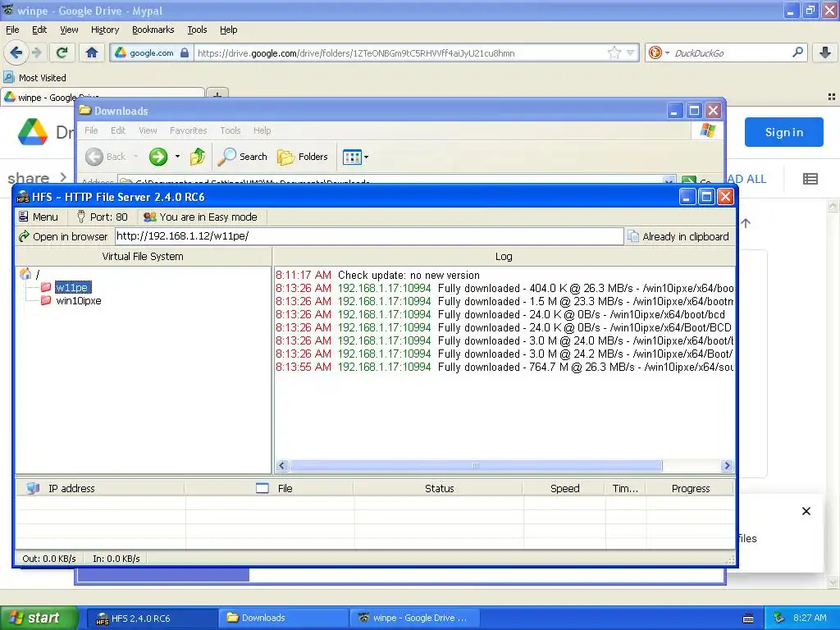Click the Most Visited bookmark
840x630 pixels.
[x=35, y=78]
